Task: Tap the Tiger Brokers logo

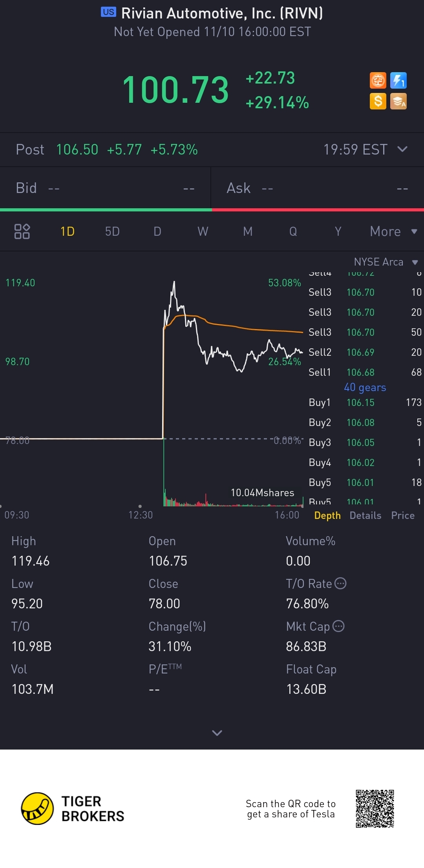Action: (73, 809)
